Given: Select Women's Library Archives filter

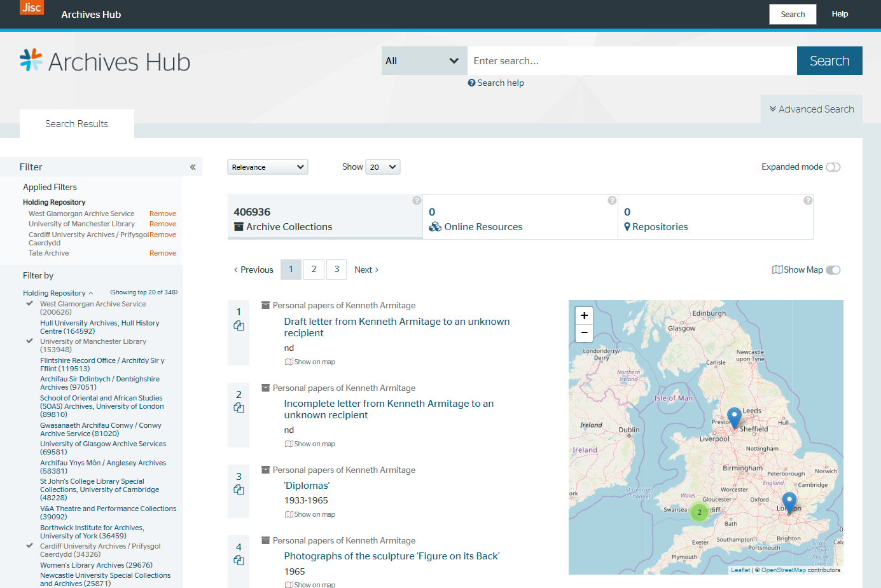Looking at the screenshot, I should [x=96, y=565].
